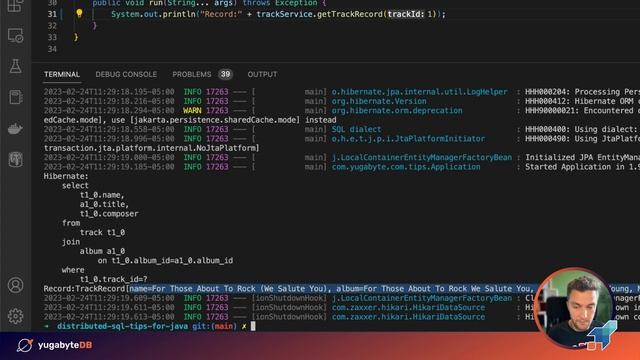This screenshot has height=360, width=640.
Task: Click 'System' on code line 31
Action: coord(125,14)
